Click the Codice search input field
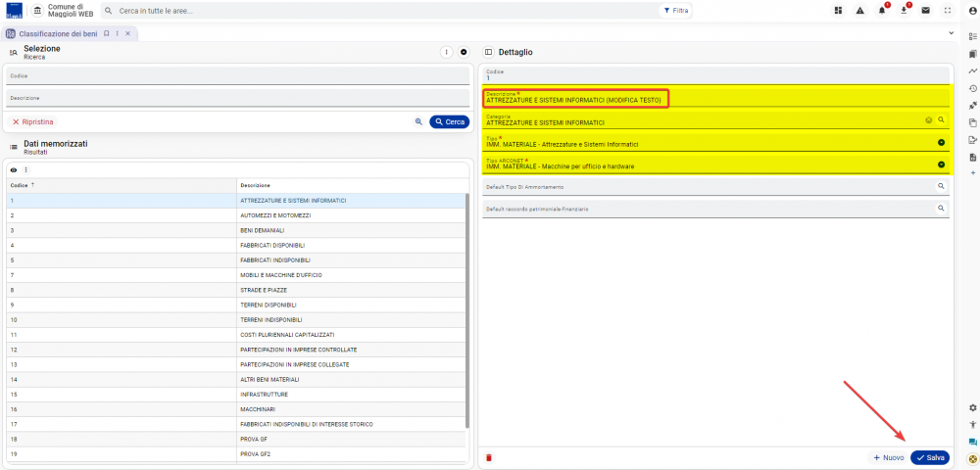This screenshot has height=470, width=980. click(x=237, y=75)
